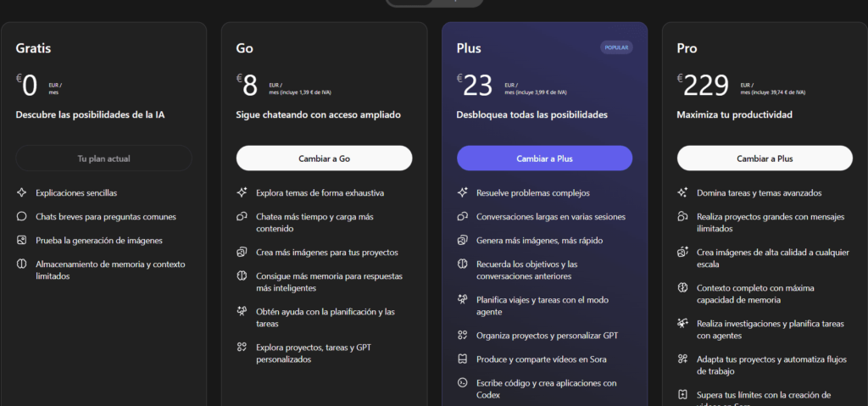The height and width of the screenshot is (406, 868).
Task: Click the "Pro" plan title
Action: click(x=687, y=48)
